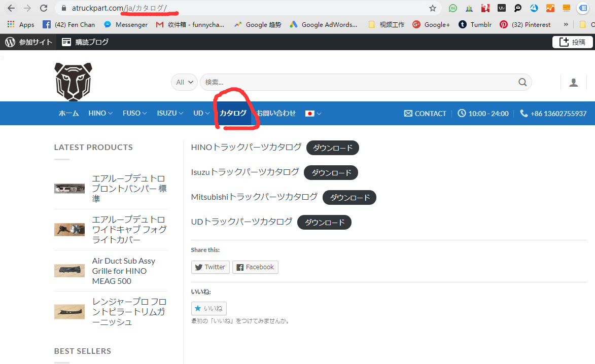Expand the ISUZU navigation dropdown
595x364 pixels.
(170, 114)
